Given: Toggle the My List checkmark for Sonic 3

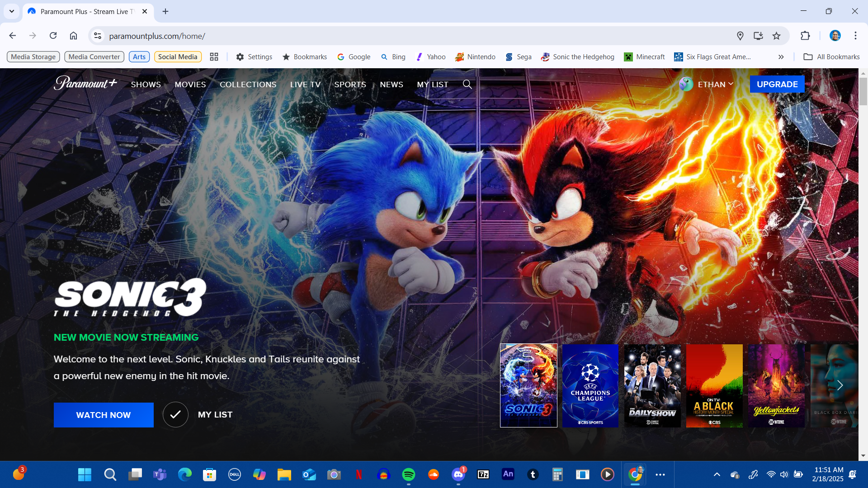Looking at the screenshot, I should point(175,414).
